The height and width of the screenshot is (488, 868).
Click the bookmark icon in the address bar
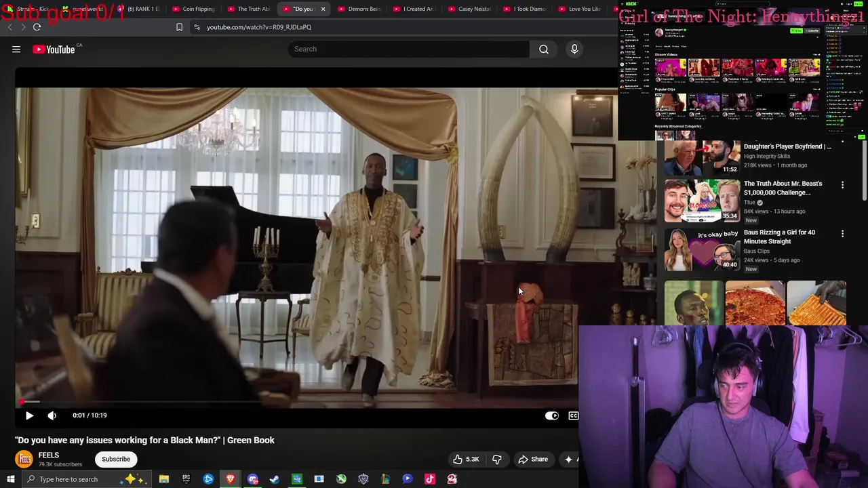click(x=179, y=27)
